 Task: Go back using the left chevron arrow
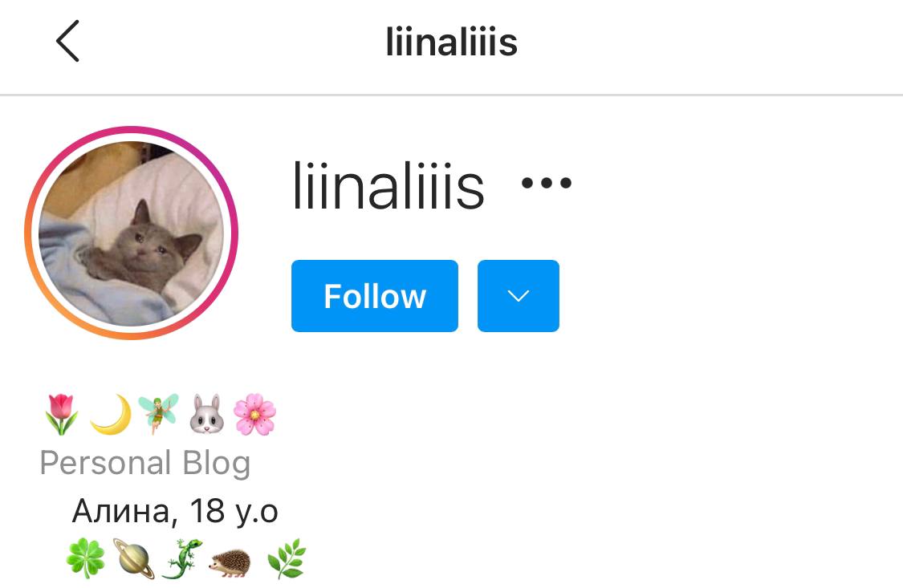[x=67, y=42]
